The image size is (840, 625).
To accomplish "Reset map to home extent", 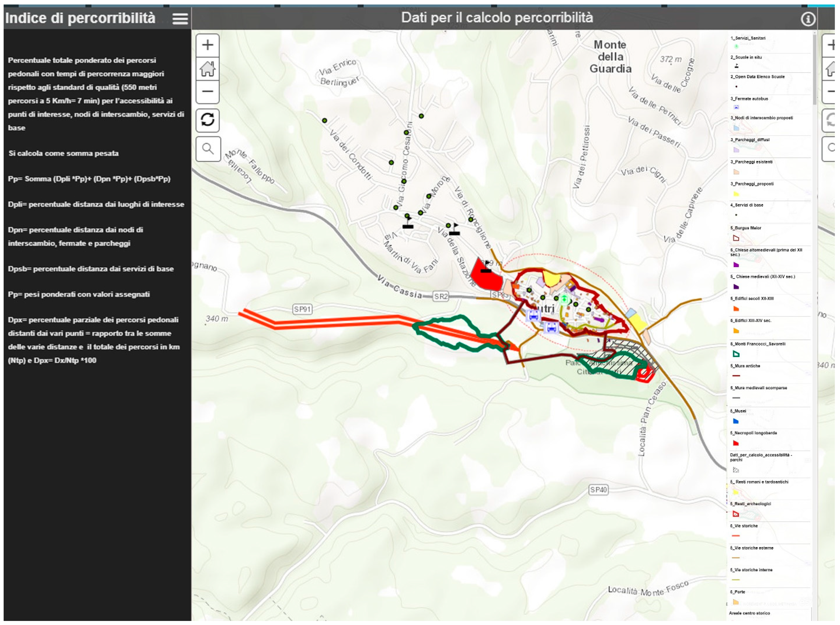I will click(x=207, y=68).
